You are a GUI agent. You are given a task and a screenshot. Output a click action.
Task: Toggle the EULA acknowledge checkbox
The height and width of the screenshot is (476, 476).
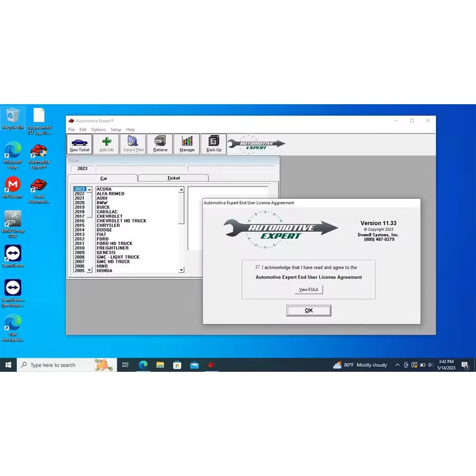[x=258, y=267]
